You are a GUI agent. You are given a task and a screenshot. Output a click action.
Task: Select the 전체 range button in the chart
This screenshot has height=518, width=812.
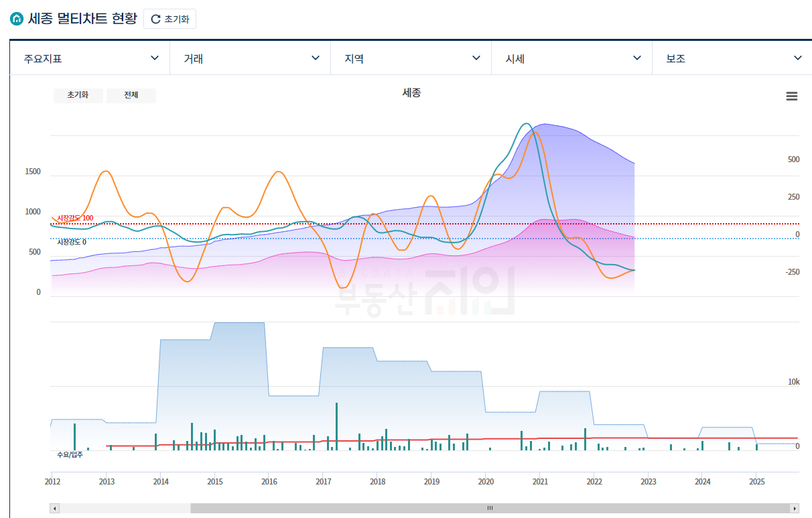click(131, 95)
